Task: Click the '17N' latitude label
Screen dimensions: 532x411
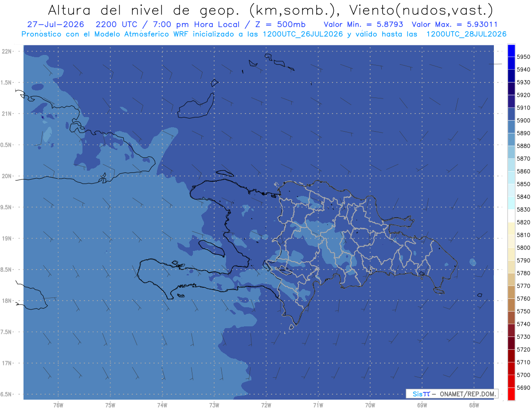Action: [x=7, y=363]
